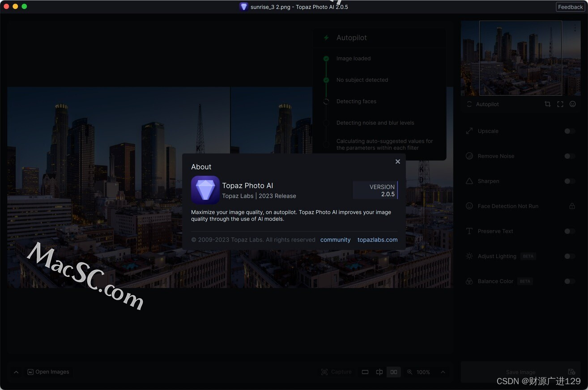Screen dimensions: 588x390
Task: Toggle the Upscale switch
Action: click(x=569, y=131)
